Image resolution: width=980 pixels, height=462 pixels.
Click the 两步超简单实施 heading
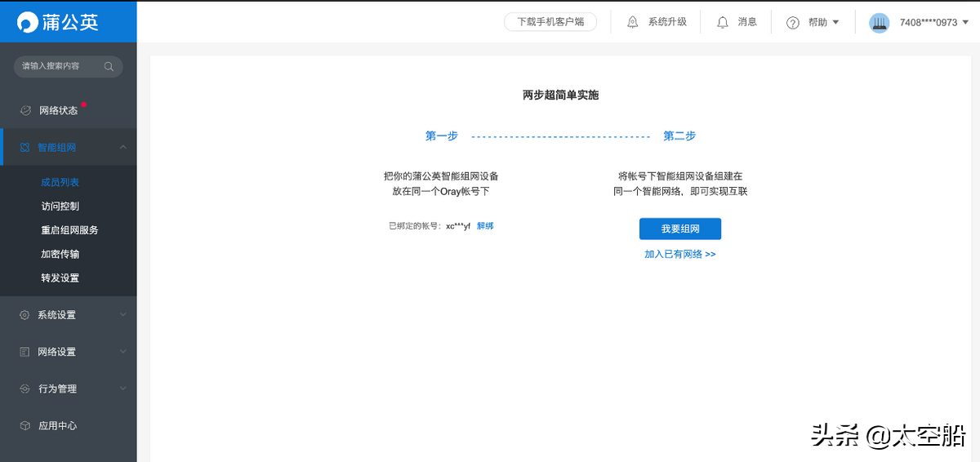pyautogui.click(x=560, y=96)
